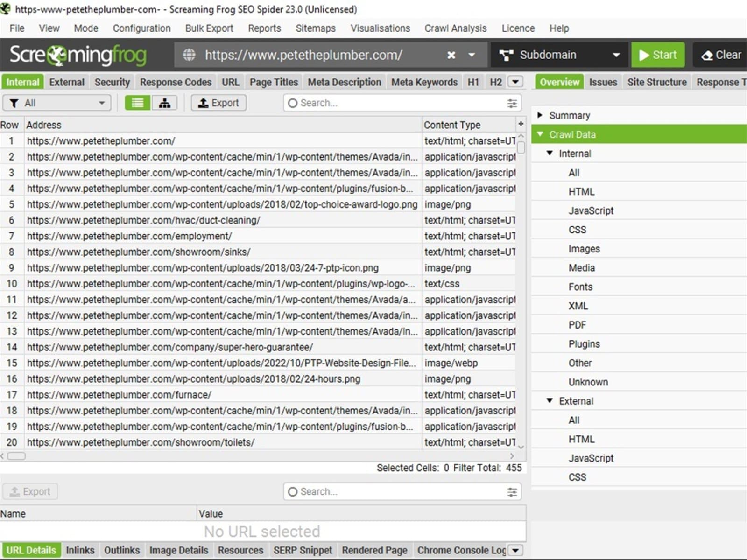Open the Site Structure tab
The height and width of the screenshot is (560, 747).
(657, 82)
